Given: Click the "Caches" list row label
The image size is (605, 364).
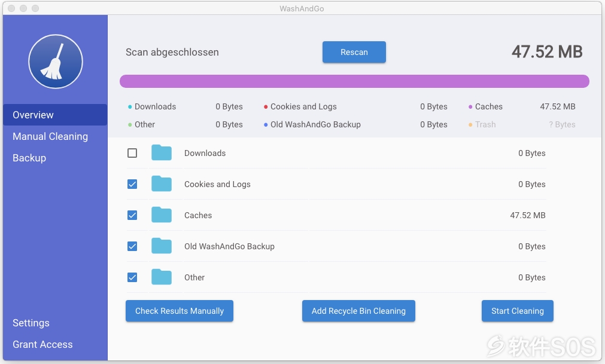Looking at the screenshot, I should [198, 215].
